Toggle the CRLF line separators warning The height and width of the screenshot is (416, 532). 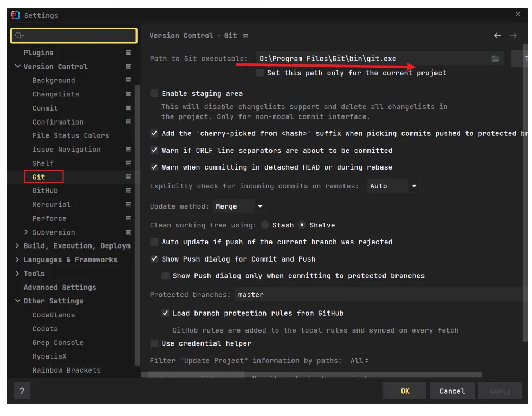click(x=154, y=150)
